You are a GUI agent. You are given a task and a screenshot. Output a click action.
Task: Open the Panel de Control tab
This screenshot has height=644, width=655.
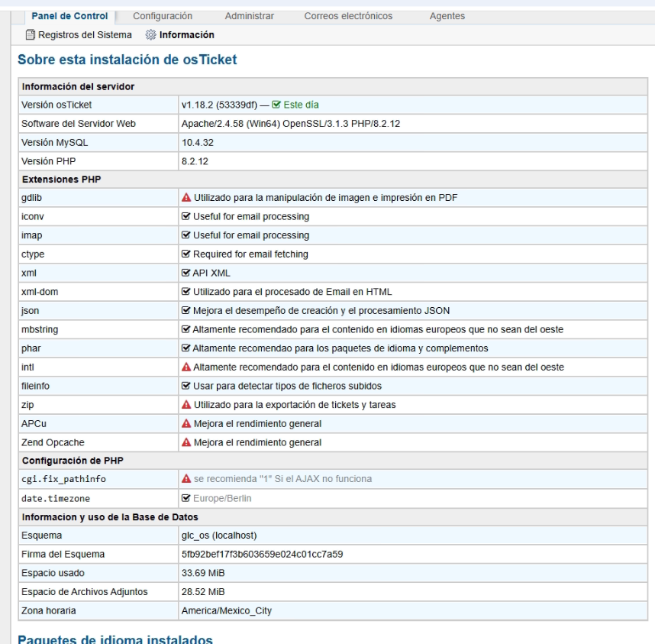tap(69, 16)
